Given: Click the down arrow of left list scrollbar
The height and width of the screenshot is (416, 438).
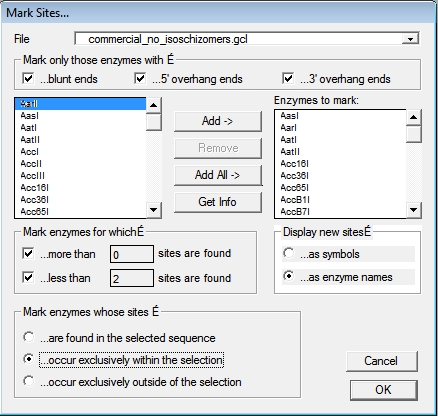Looking at the screenshot, I should (x=154, y=210).
